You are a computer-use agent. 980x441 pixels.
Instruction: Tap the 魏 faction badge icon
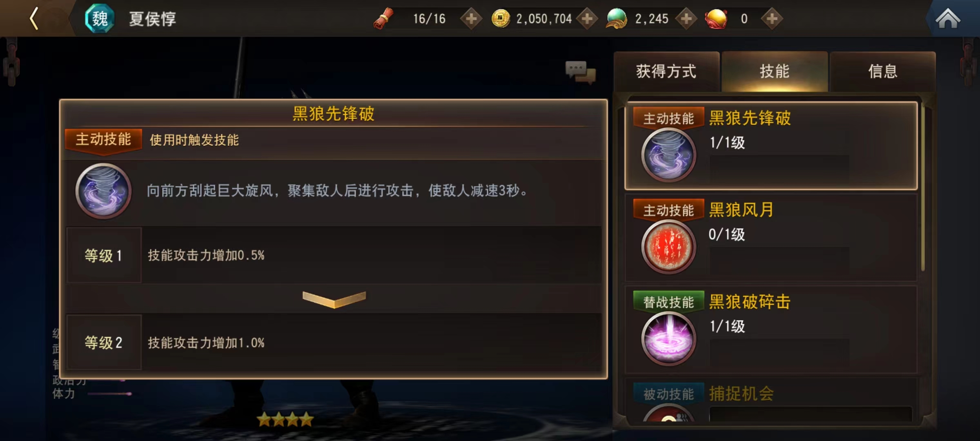tap(99, 19)
